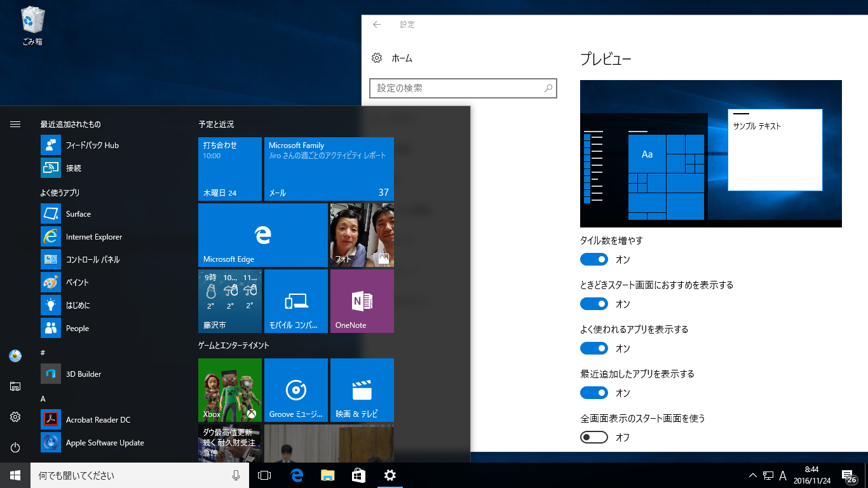Click the よく使うアプリ section heading
Screen dimensions: 868x488
60,193
